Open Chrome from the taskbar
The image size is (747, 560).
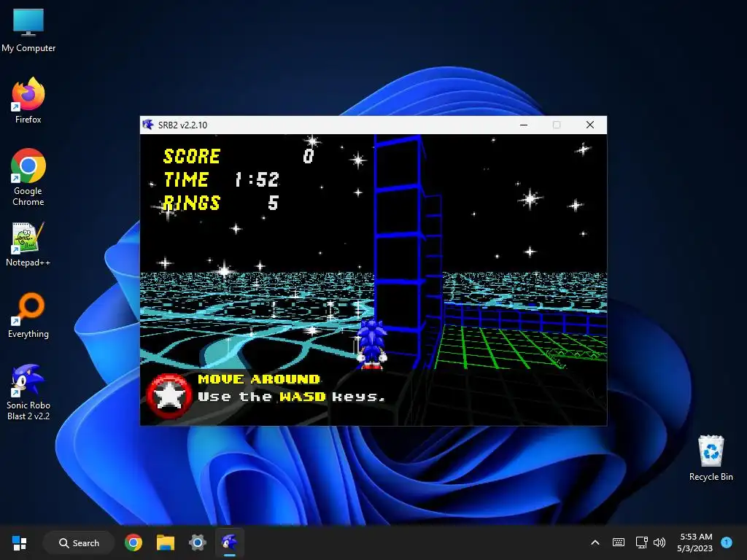coord(133,542)
